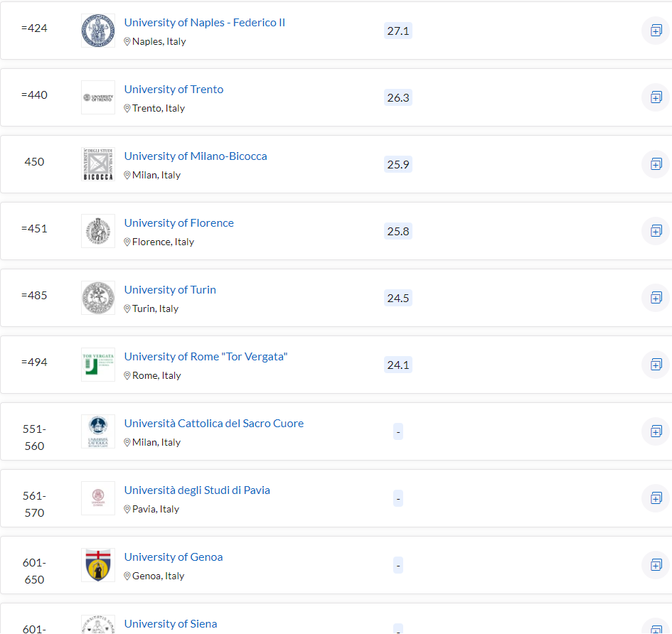
Task: Click compare icon for University of Trento
Action: click(656, 97)
